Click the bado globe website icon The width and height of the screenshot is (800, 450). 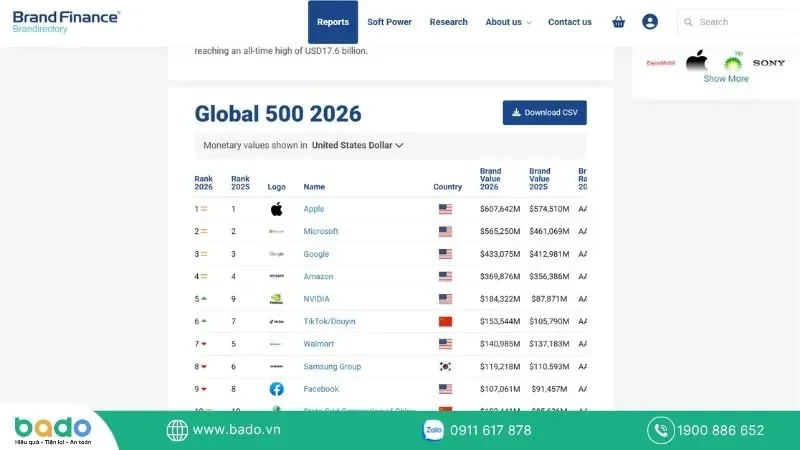pos(177,430)
